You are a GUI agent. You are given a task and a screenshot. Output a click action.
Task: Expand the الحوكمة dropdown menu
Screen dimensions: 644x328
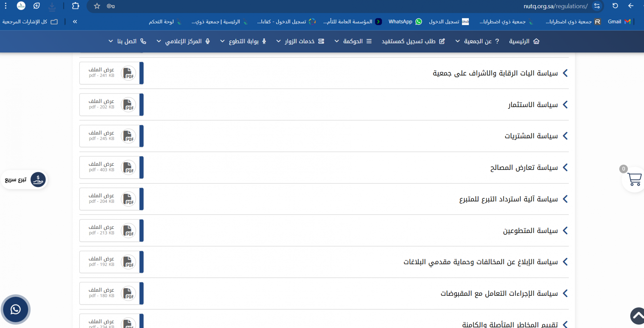[353, 41]
